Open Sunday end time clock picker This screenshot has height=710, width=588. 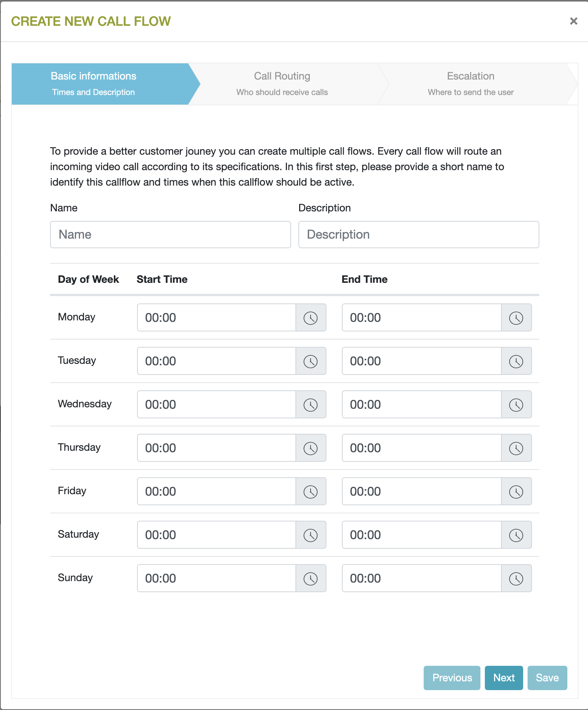516,579
